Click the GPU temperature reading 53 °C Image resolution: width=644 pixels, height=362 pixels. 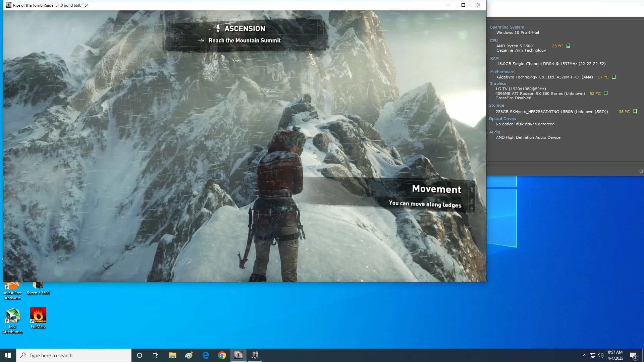[595, 94]
